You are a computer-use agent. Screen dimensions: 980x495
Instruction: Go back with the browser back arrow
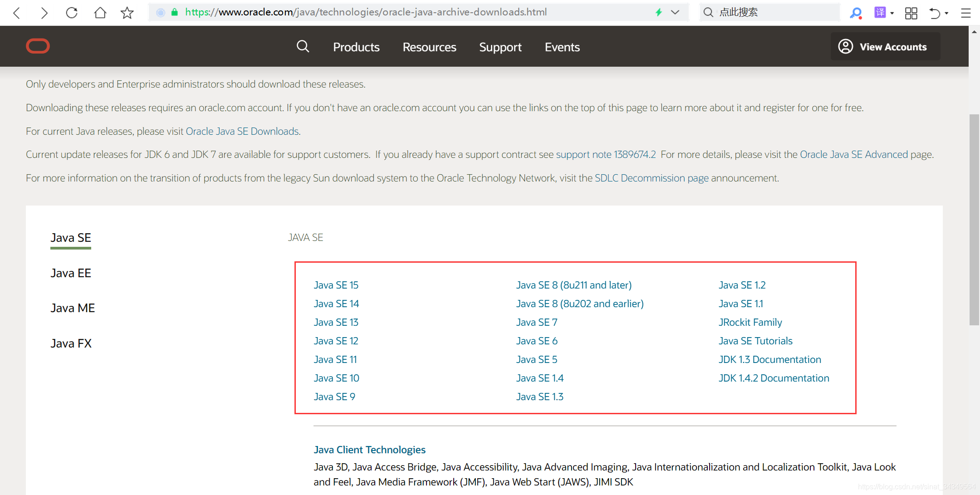coord(17,13)
